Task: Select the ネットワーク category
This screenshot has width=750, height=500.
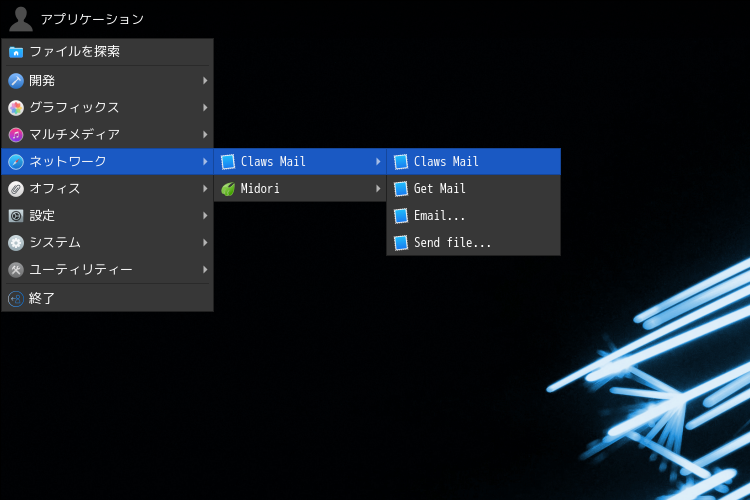Action: pyautogui.click(x=108, y=161)
